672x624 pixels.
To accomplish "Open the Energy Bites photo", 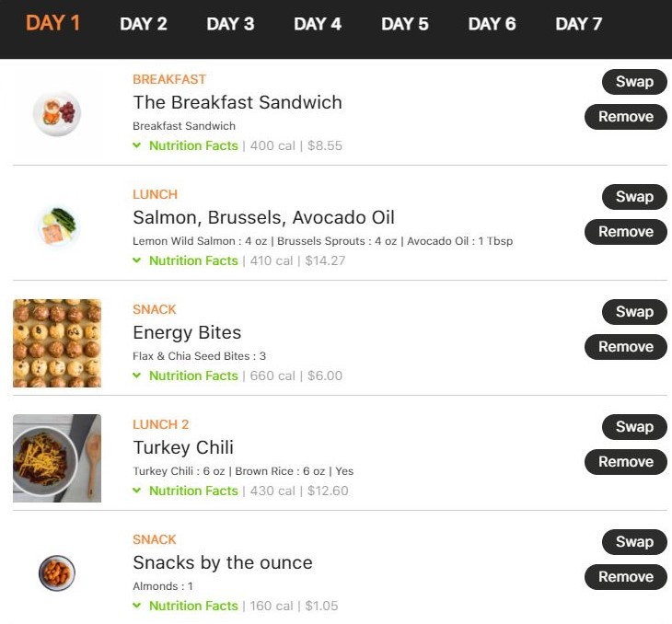I will click(57, 343).
